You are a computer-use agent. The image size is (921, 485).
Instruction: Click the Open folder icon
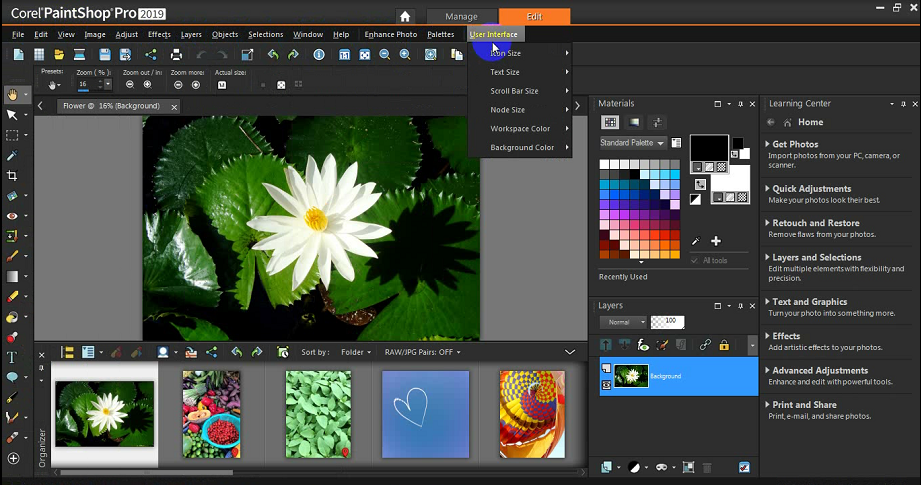click(59, 55)
